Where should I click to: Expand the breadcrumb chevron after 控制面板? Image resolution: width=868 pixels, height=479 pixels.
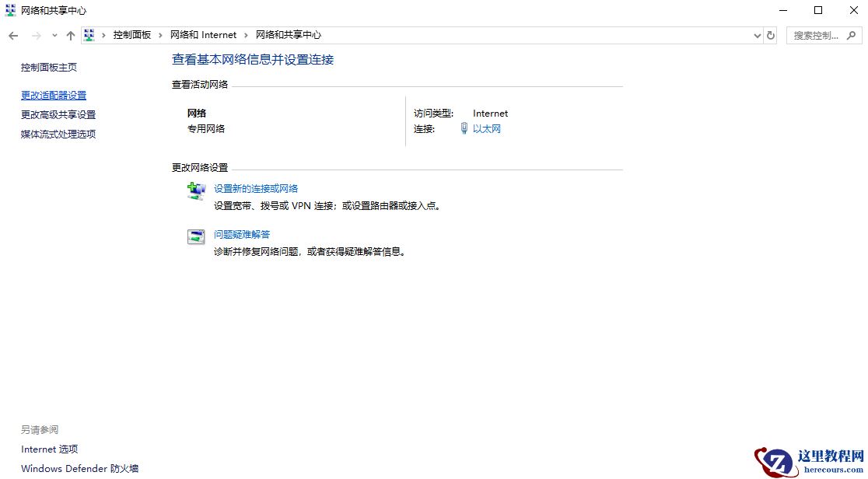coord(160,35)
